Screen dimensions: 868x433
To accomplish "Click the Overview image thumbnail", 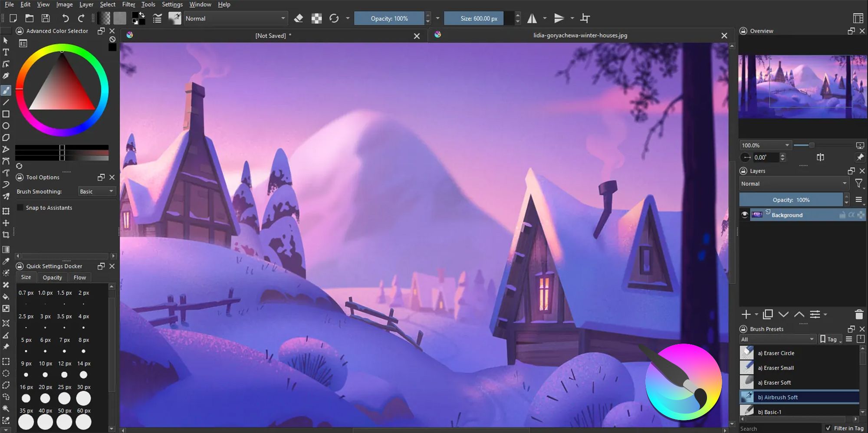I will (803, 86).
